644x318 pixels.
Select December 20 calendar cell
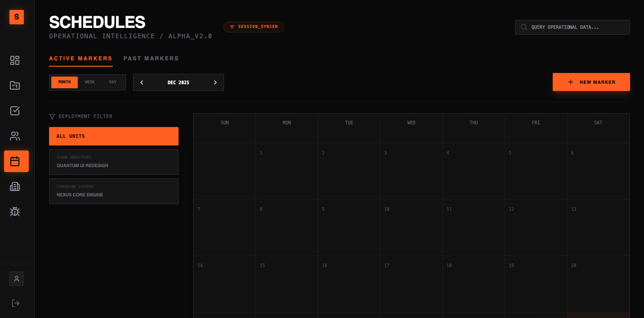click(x=598, y=284)
